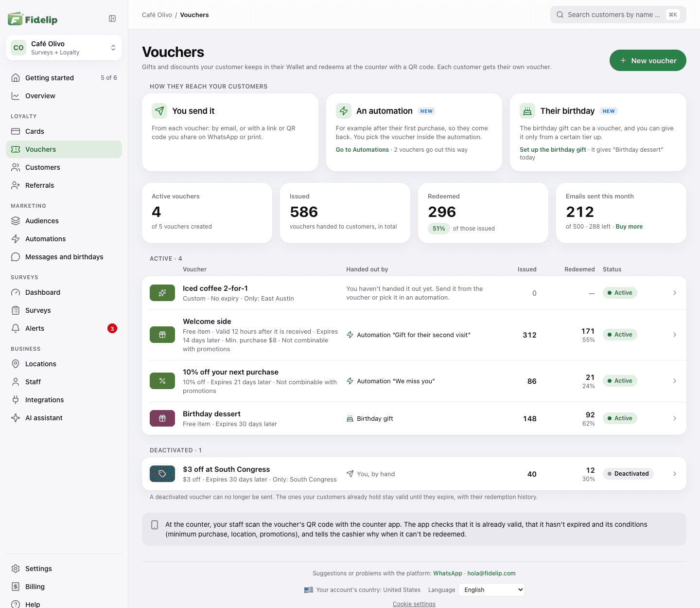Click the Deactivated status badge
This screenshot has height=608, width=700.
(628, 474)
